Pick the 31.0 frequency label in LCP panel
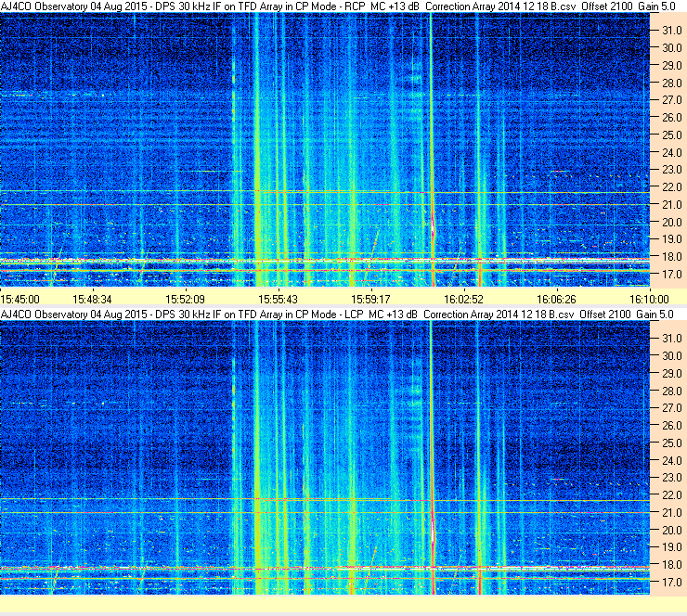The width and height of the screenshot is (687, 616). 671,338
